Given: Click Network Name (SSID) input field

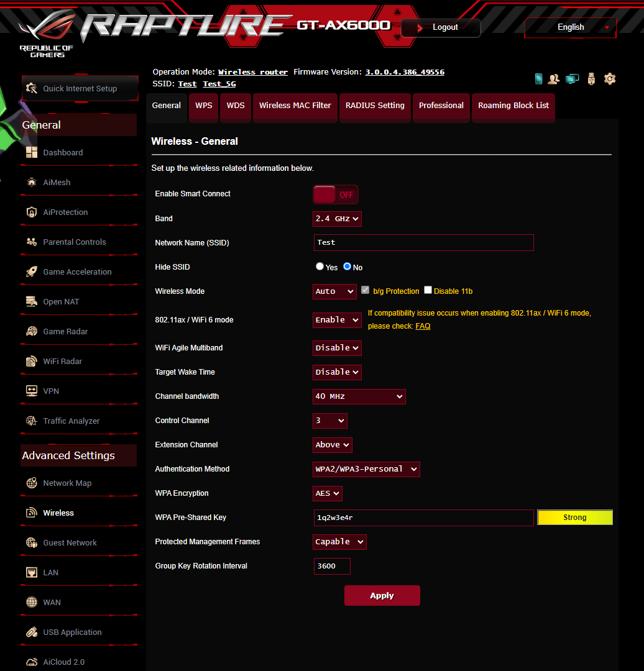Looking at the screenshot, I should coord(423,243).
